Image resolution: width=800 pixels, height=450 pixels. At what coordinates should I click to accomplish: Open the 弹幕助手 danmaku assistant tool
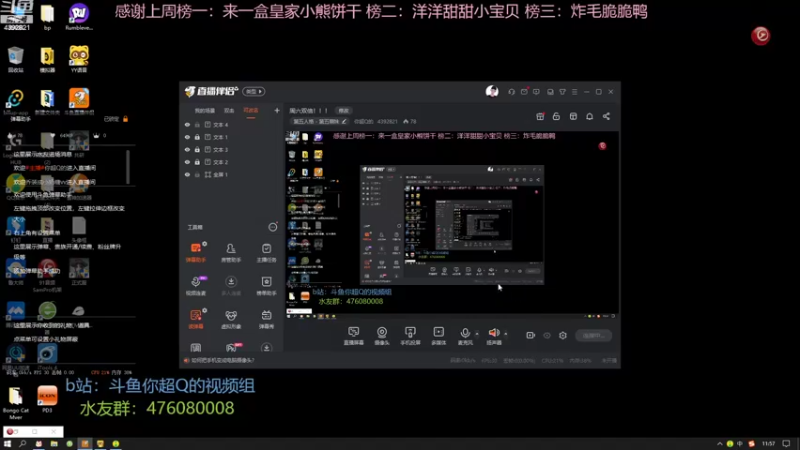195,252
